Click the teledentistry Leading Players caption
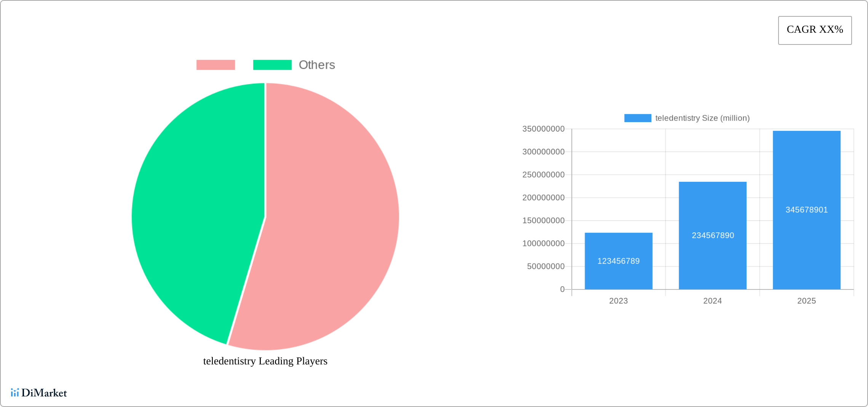This screenshot has width=868, height=407. pos(265,361)
